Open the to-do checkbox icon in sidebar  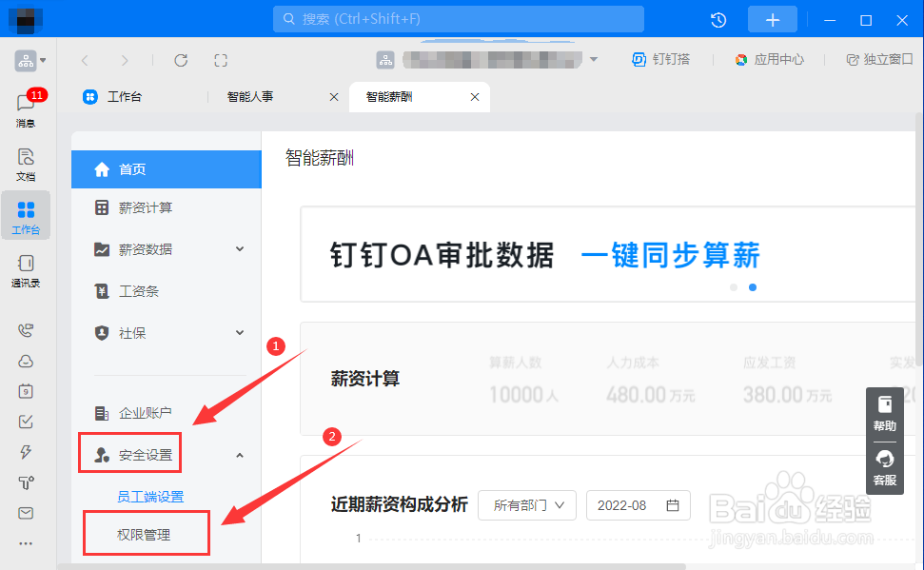(26, 422)
